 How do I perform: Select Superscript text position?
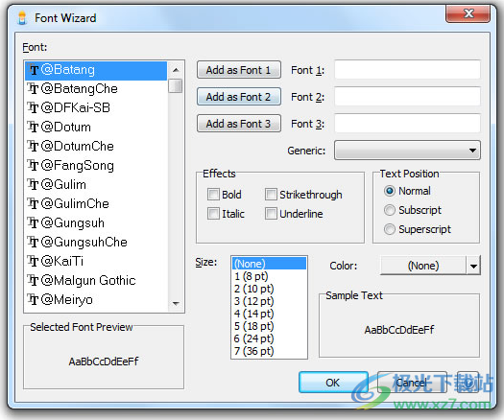click(x=389, y=229)
